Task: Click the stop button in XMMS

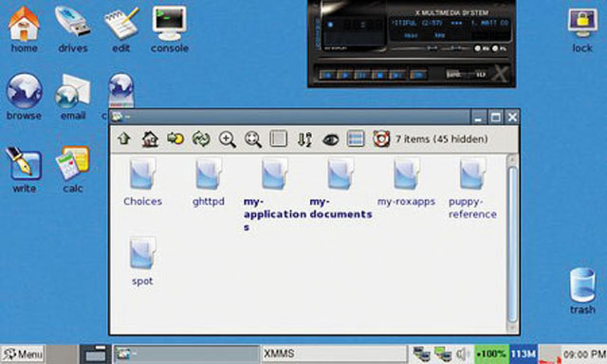Action: tap(379, 75)
